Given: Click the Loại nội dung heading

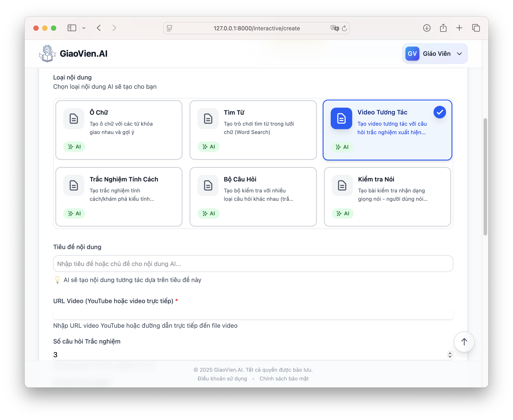Looking at the screenshot, I should coord(72,77).
